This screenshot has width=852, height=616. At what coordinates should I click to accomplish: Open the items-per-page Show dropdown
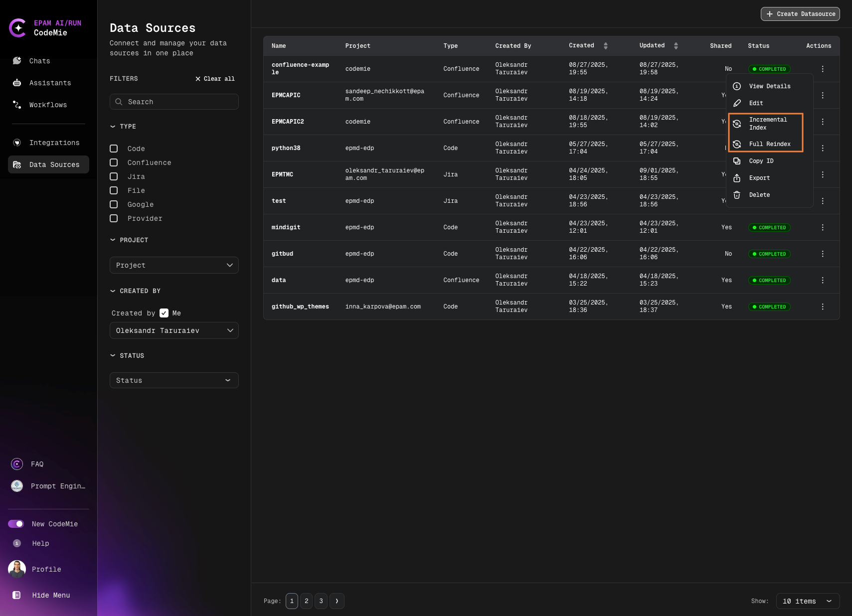coord(807,601)
